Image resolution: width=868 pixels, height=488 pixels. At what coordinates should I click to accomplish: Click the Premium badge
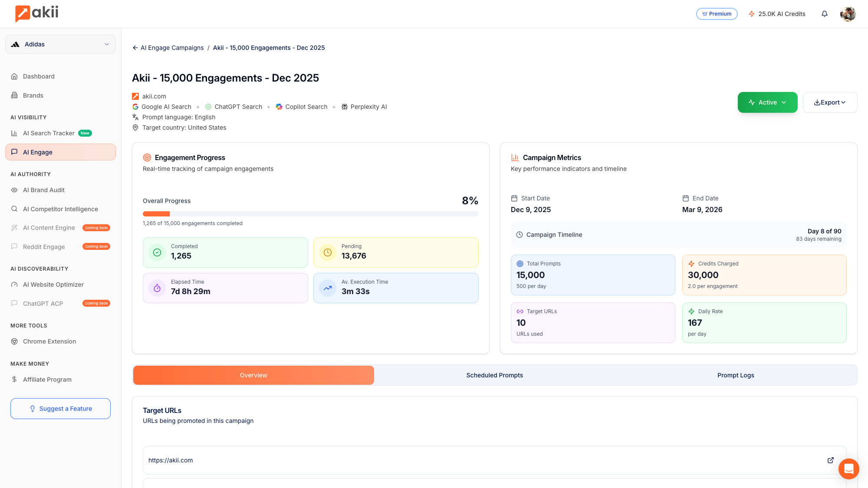717,13
